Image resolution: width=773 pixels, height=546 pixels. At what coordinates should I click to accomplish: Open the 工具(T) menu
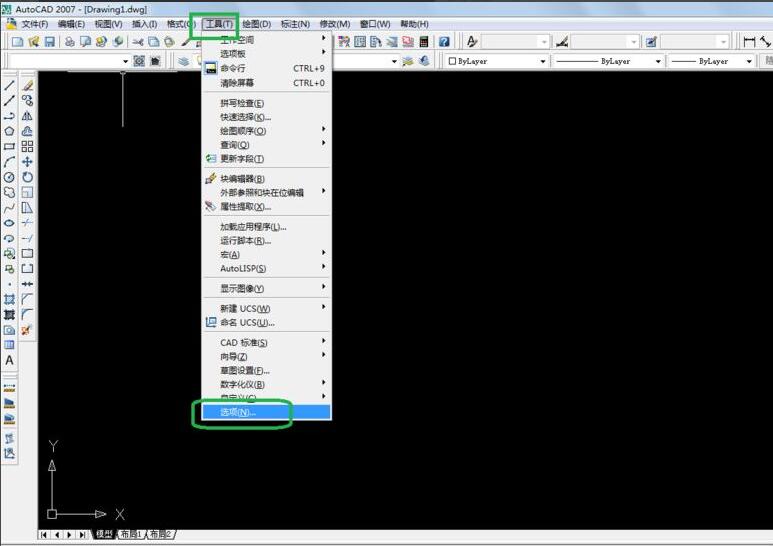point(219,24)
